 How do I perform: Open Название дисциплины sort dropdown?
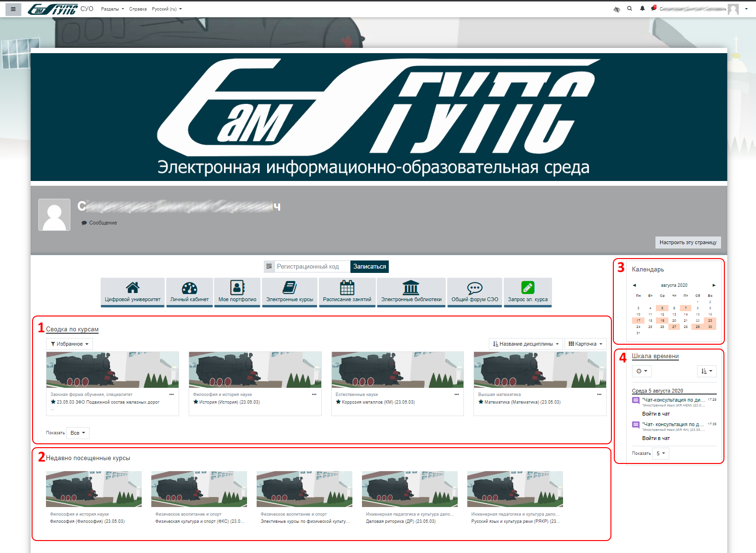coord(526,344)
